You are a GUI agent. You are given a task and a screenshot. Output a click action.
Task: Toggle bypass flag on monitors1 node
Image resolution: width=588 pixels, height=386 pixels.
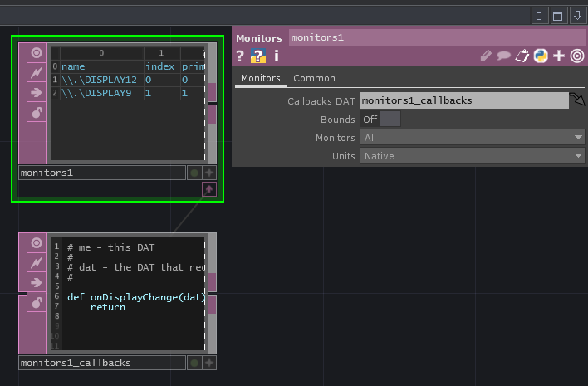click(37, 72)
